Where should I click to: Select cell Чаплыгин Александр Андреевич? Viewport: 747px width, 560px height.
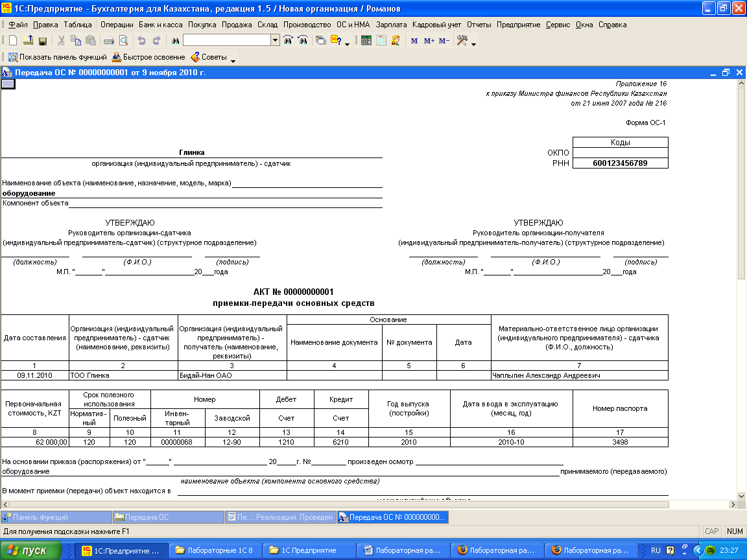579,375
